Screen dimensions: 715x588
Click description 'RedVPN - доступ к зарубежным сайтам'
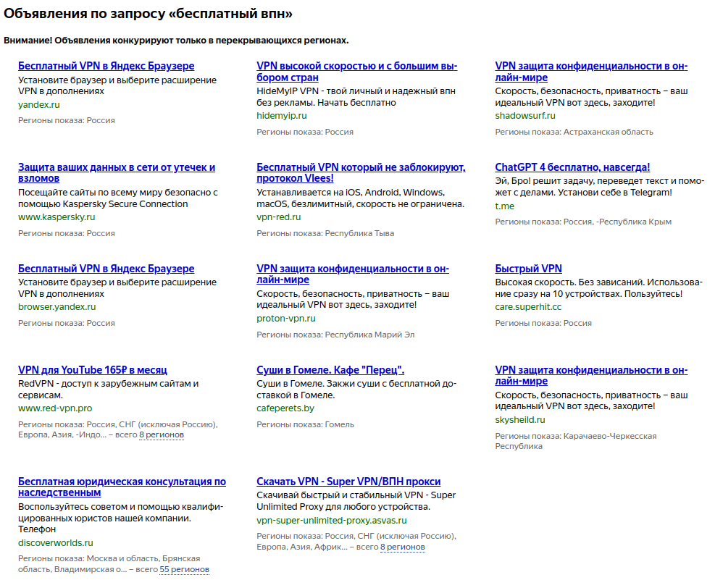(108, 390)
